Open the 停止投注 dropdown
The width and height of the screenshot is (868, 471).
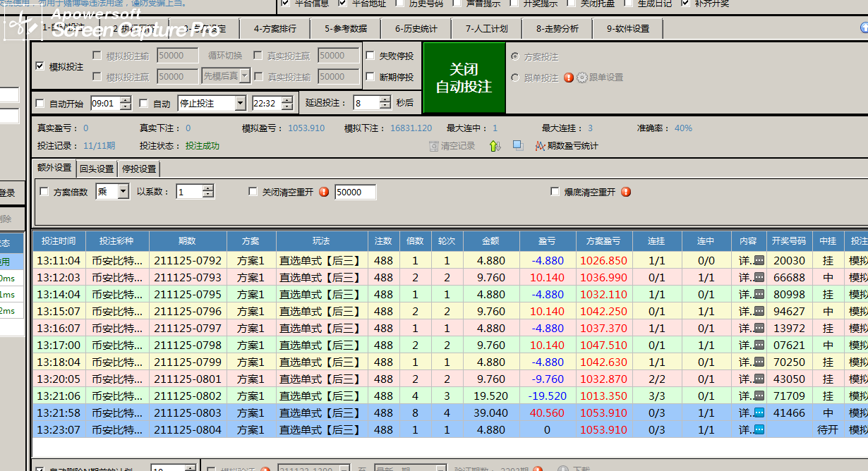click(x=240, y=103)
